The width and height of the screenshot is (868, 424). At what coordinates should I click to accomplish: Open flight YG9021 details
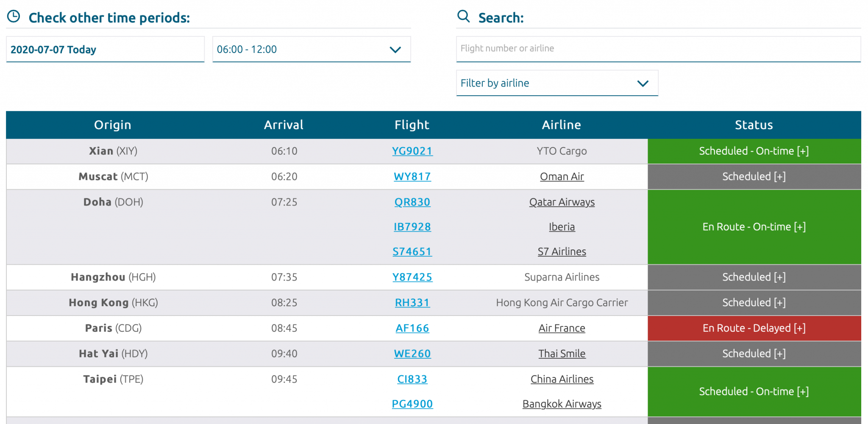pos(412,151)
